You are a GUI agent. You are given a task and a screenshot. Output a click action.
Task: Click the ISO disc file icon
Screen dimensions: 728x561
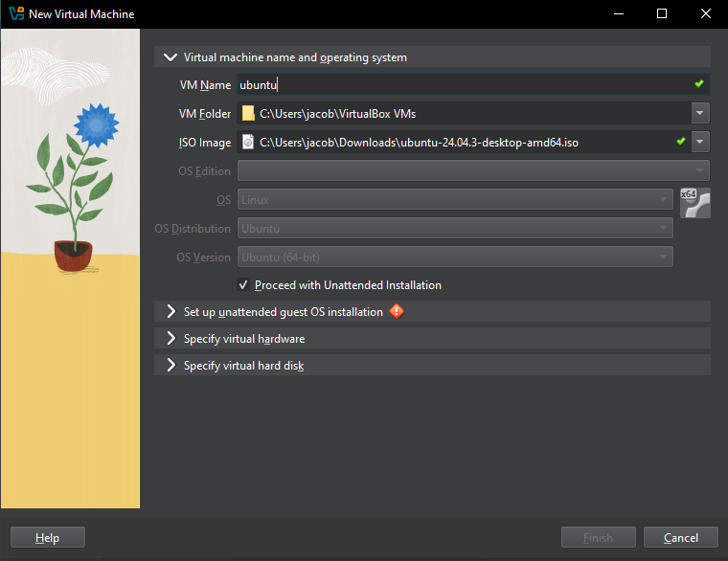[248, 143]
